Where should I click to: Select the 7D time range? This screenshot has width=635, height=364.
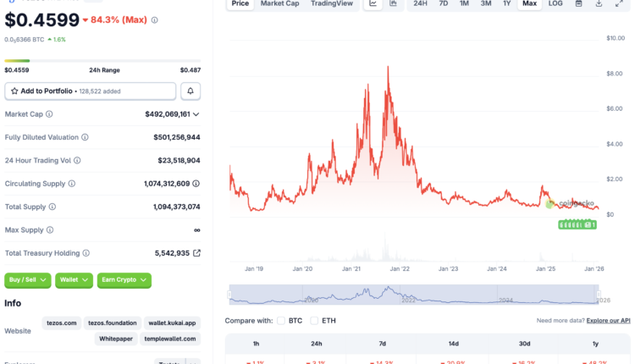pos(443,4)
